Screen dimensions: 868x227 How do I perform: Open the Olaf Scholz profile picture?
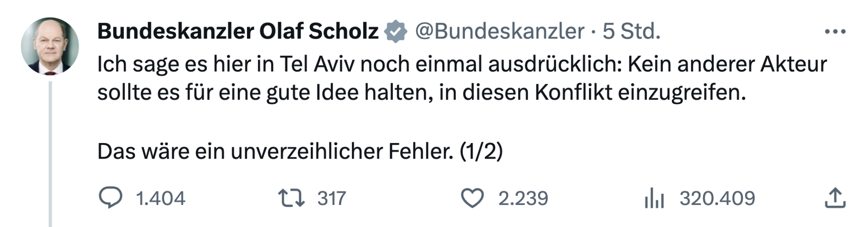tap(50, 46)
